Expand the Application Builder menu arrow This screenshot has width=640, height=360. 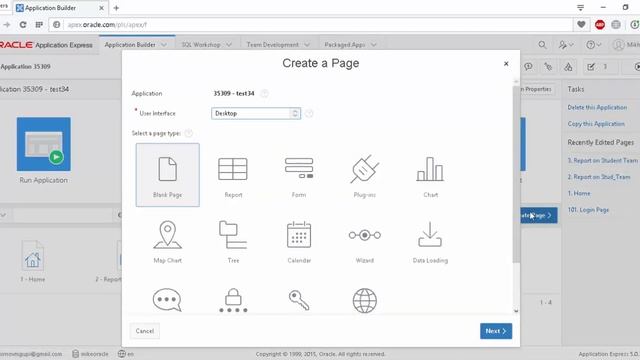click(x=164, y=45)
